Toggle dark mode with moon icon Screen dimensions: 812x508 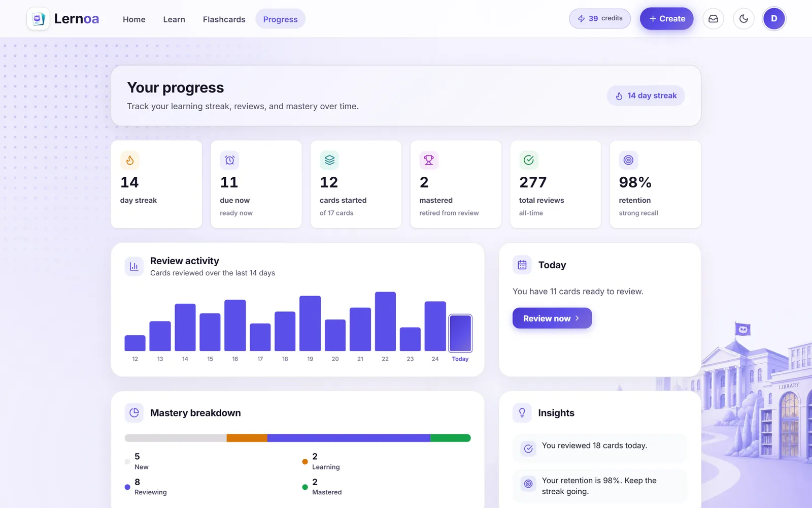pos(743,19)
